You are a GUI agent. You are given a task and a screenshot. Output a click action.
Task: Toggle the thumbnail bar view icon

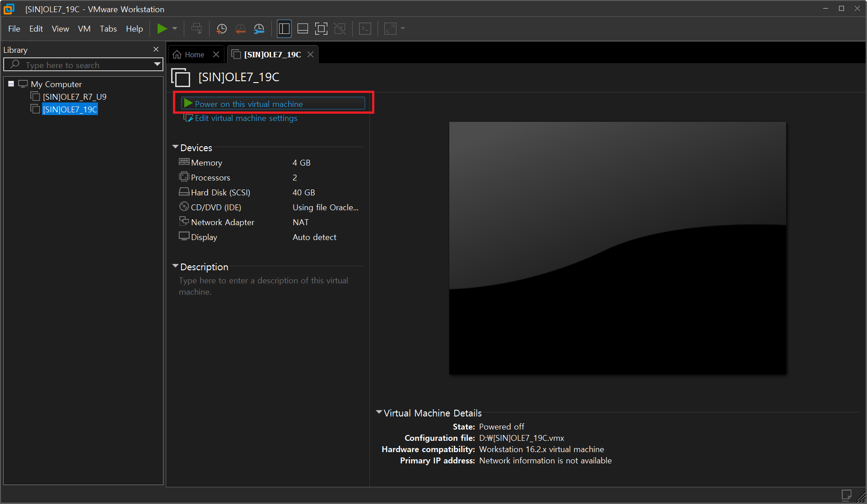pyautogui.click(x=303, y=29)
